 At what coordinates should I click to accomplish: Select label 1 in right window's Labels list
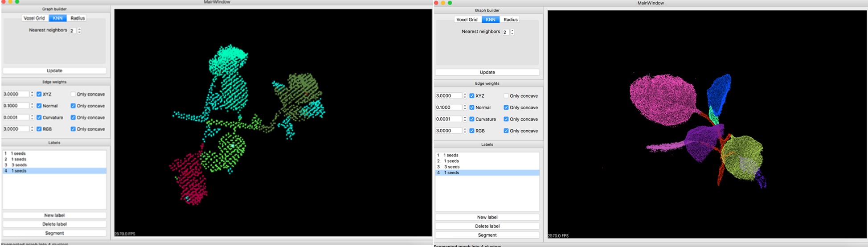(450, 155)
